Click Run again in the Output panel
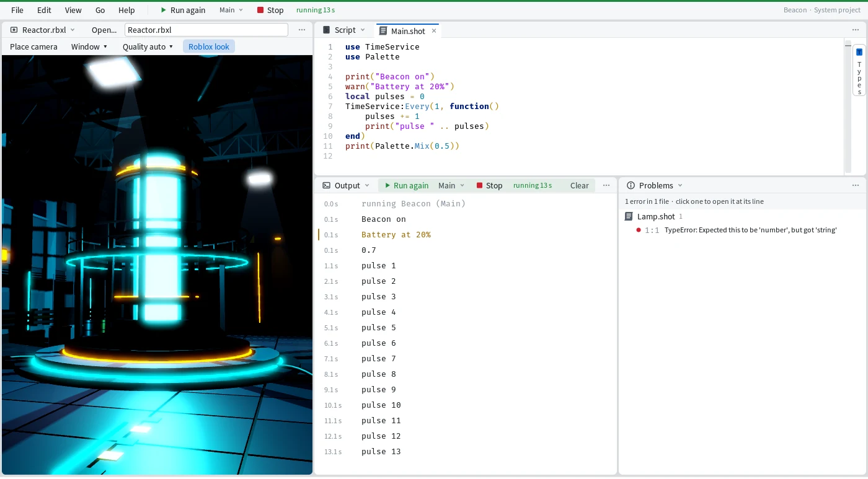868x479 pixels. 406,185
